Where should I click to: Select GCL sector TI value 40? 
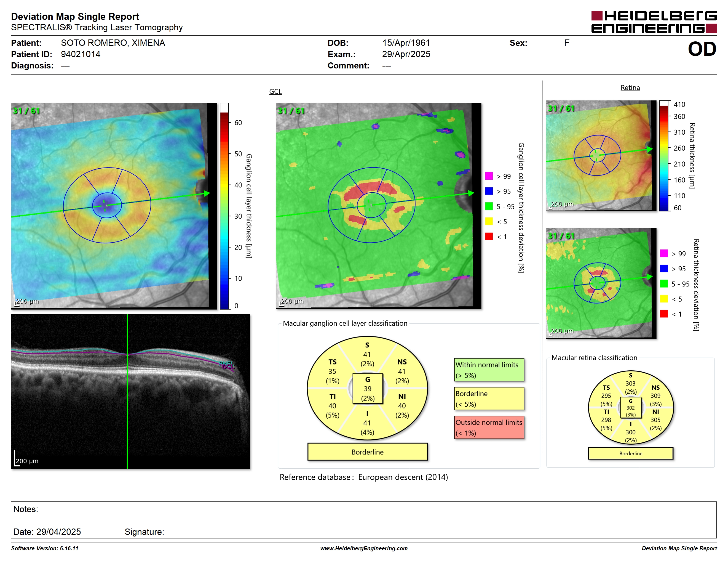[x=332, y=406]
